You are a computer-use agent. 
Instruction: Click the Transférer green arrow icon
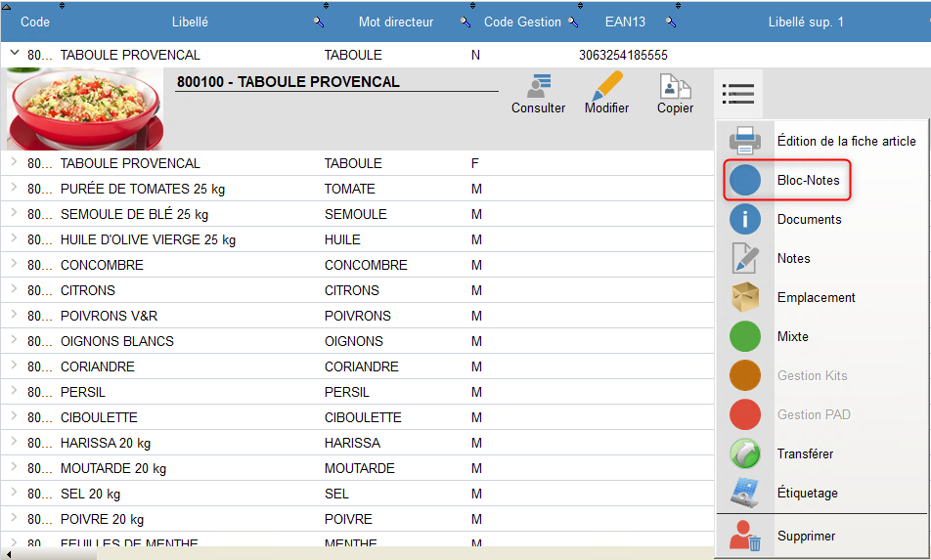click(x=745, y=453)
